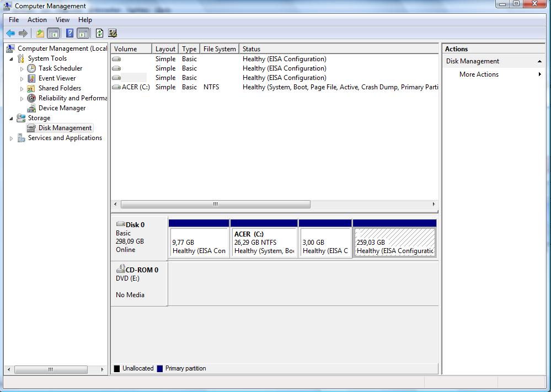Click the 'DVD (E:)' label
The height and width of the screenshot is (392, 551).
pyautogui.click(x=127, y=278)
